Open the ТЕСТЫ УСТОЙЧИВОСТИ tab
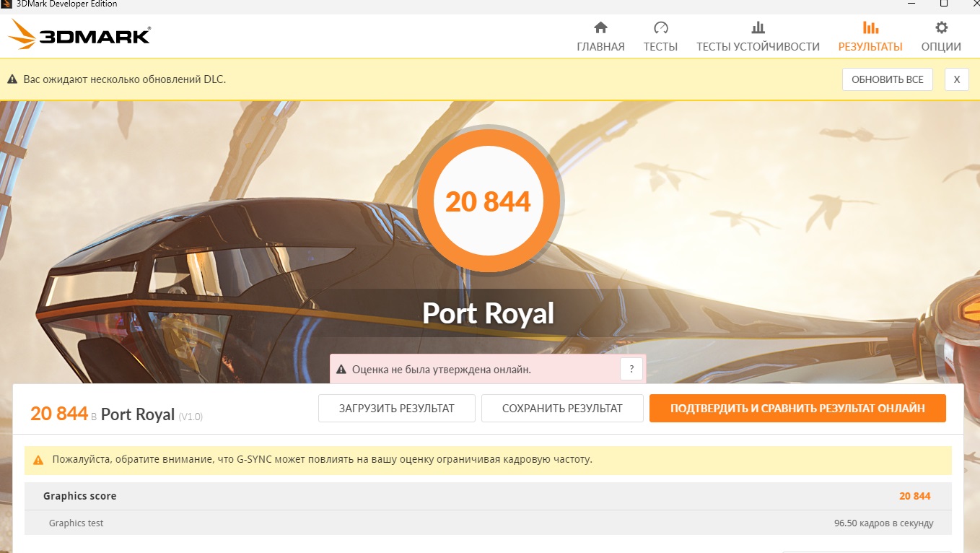 coord(758,37)
